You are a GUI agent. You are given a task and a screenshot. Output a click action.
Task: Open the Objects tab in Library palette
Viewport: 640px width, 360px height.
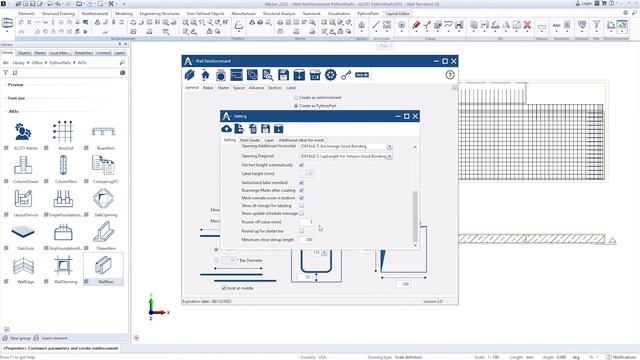pyautogui.click(x=24, y=53)
